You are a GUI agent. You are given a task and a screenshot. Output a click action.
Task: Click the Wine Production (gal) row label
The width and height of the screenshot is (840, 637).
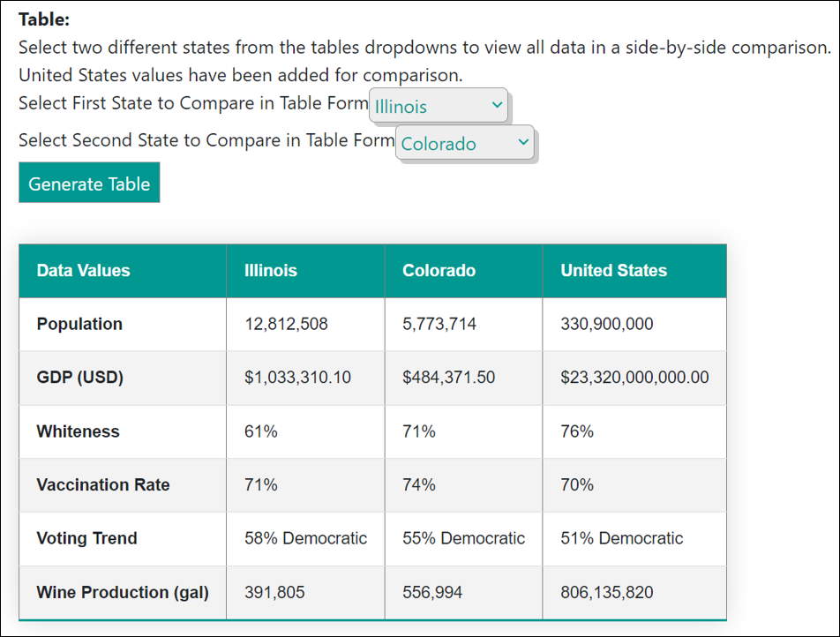[123, 592]
